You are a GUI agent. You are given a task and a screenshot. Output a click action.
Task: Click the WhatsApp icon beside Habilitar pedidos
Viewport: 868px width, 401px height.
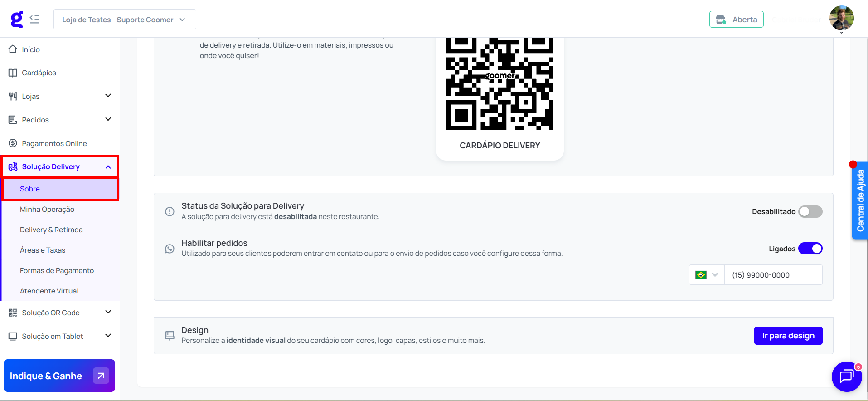point(170,249)
